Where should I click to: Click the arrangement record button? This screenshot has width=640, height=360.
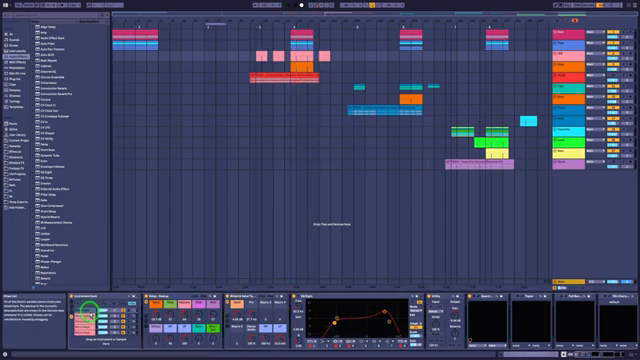click(x=302, y=5)
